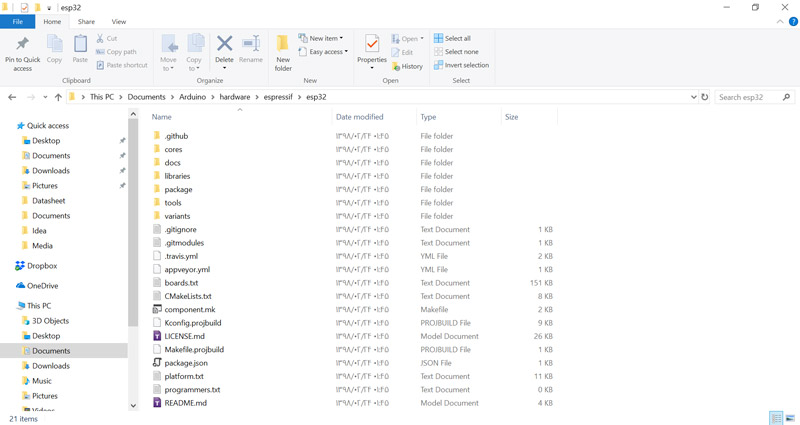Go up one folder level arrow
Image resolution: width=800 pixels, height=425 pixels.
58,97
